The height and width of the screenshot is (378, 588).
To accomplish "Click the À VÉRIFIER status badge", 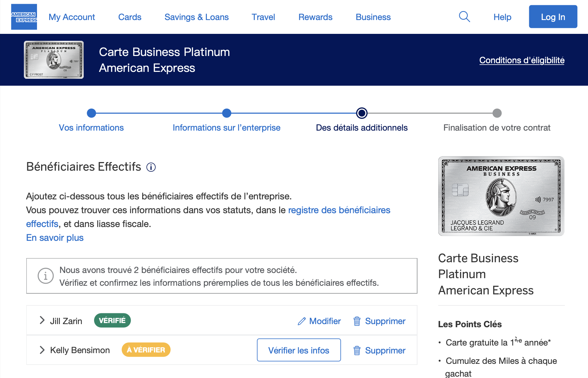I will click(146, 350).
